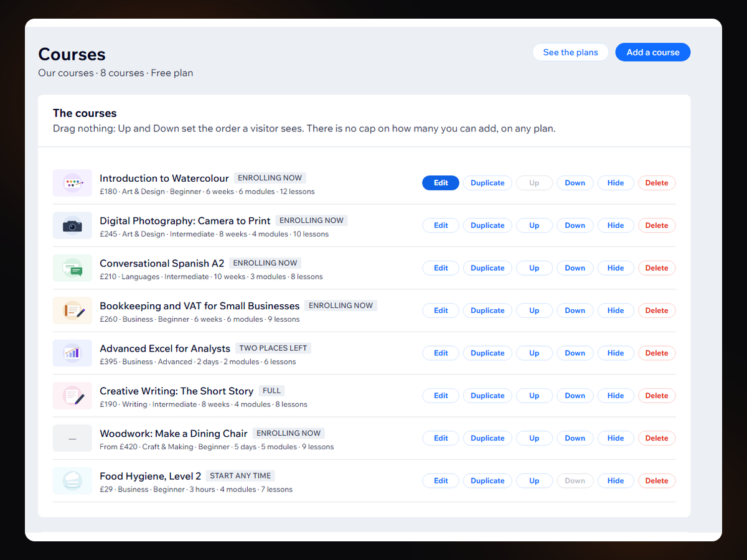Click the Introduction to Watercolour palette thumbnail
747x560 pixels.
72,183
